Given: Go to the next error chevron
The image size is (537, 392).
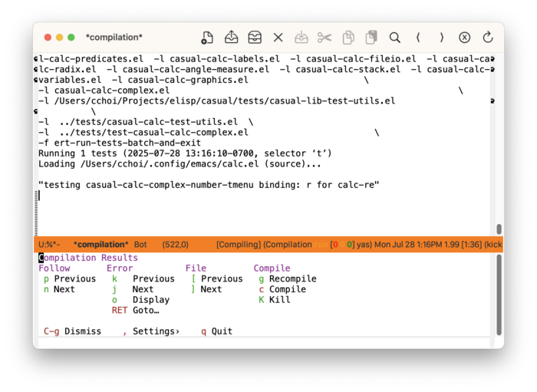Looking at the screenshot, I should (x=441, y=38).
